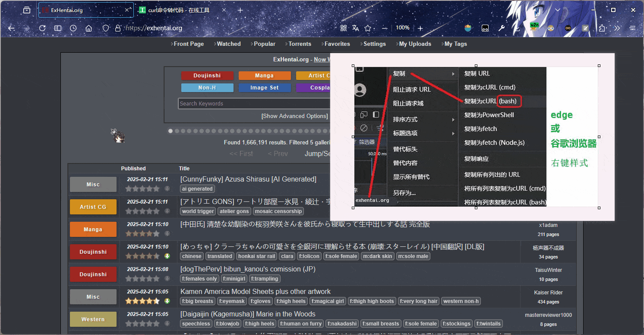The image size is (644, 335).
Task: Click the translate page icon
Action: 356,28
